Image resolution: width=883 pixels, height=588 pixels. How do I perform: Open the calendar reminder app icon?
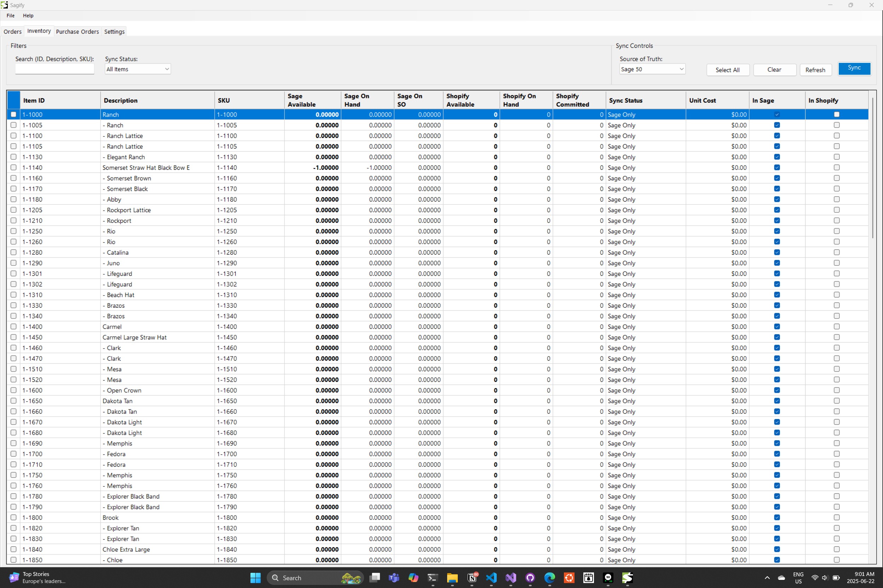tap(589, 577)
